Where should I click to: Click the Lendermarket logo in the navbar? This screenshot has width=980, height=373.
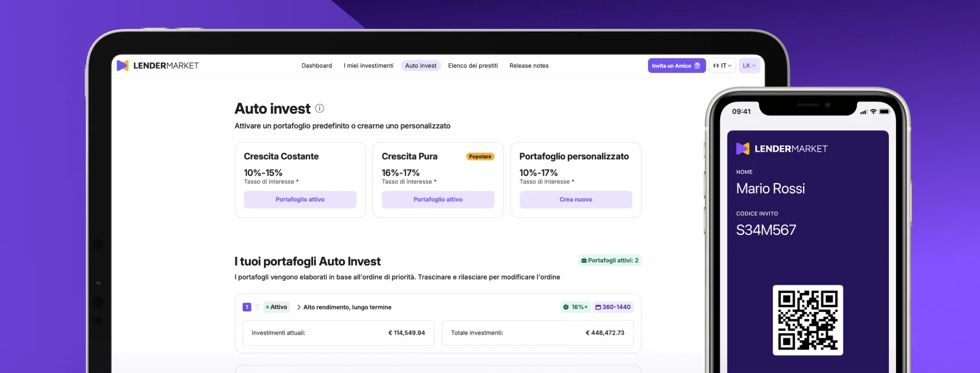tap(157, 66)
